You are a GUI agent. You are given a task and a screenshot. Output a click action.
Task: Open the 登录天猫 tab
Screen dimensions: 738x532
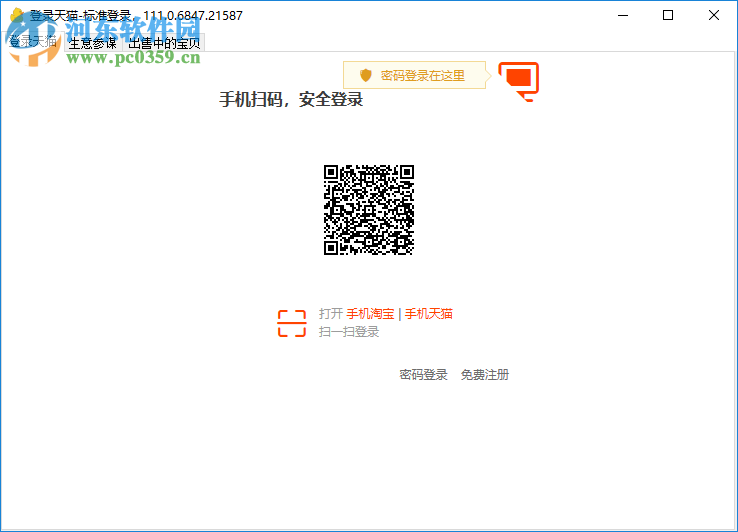pyautogui.click(x=32, y=42)
